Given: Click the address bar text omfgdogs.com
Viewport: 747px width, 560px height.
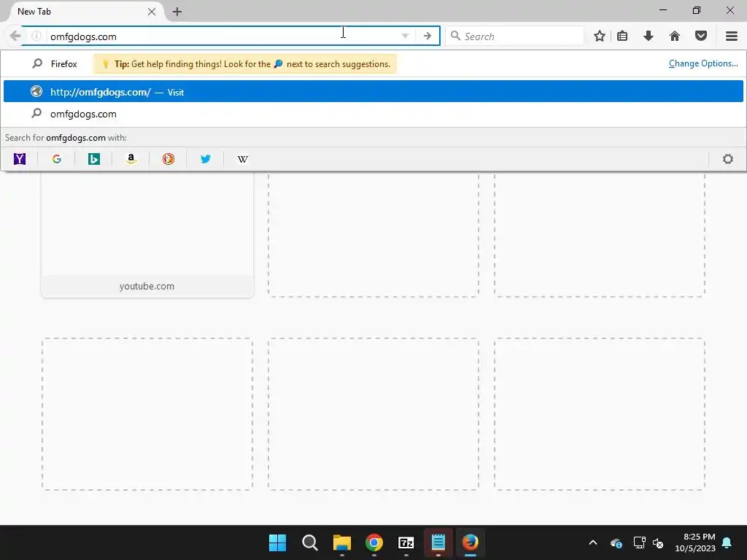Looking at the screenshot, I should click(x=83, y=36).
